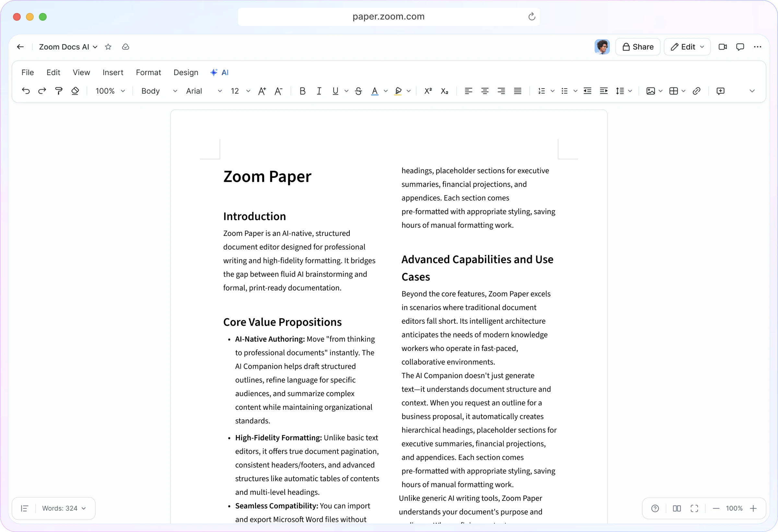Viewport: 778px width, 532px height.
Task: Reload the page in address bar
Action: [532, 17]
